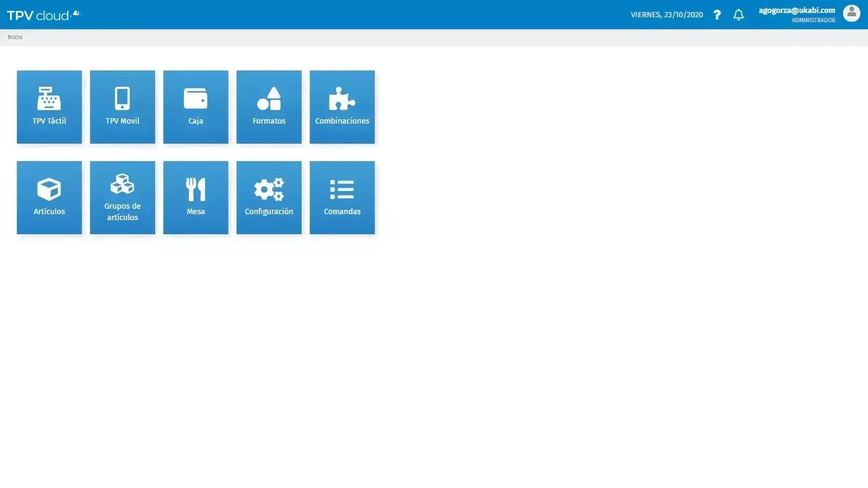Click the user avatar icon
Screen dimensions: 868x488
click(x=851, y=13)
